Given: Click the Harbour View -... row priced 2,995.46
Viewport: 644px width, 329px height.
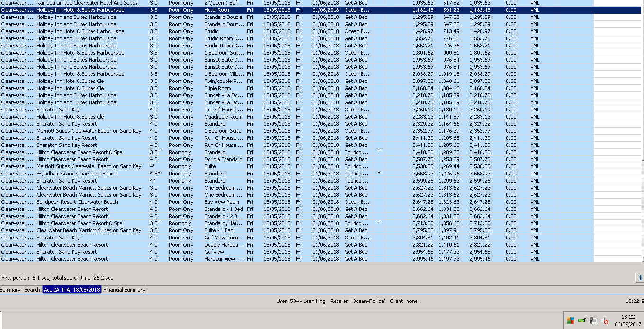Looking at the screenshot, I should pos(297,259).
